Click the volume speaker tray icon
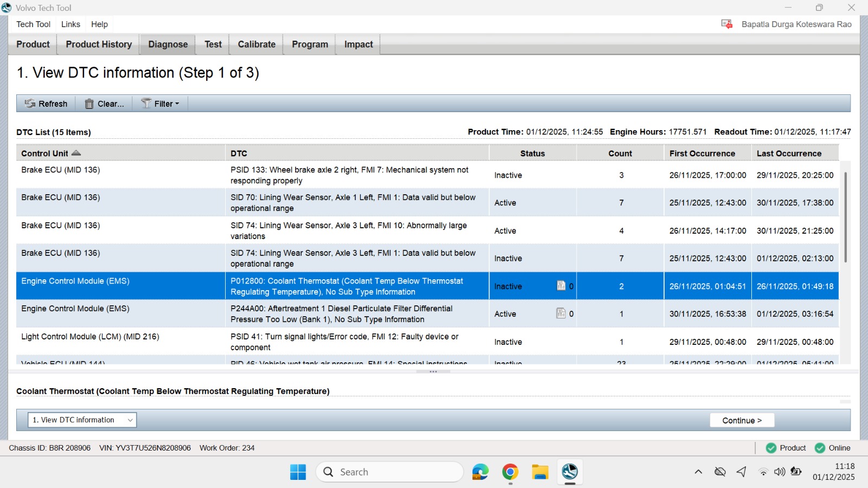The image size is (868, 488). click(x=780, y=472)
